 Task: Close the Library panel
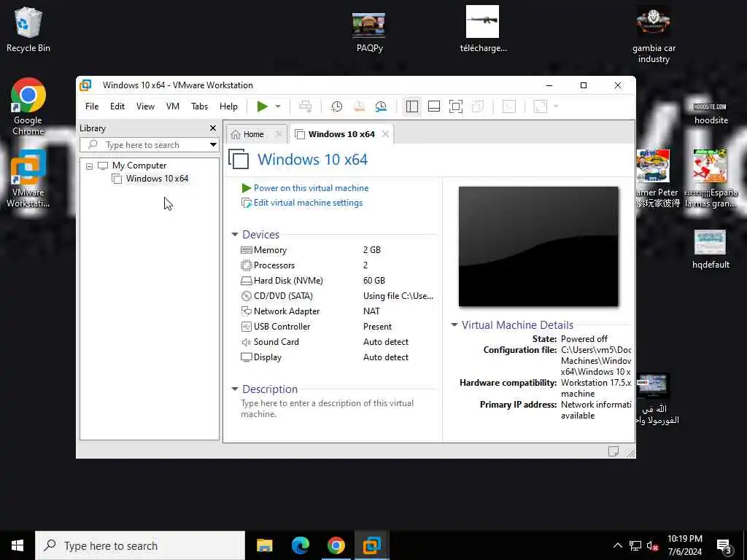pyautogui.click(x=213, y=128)
